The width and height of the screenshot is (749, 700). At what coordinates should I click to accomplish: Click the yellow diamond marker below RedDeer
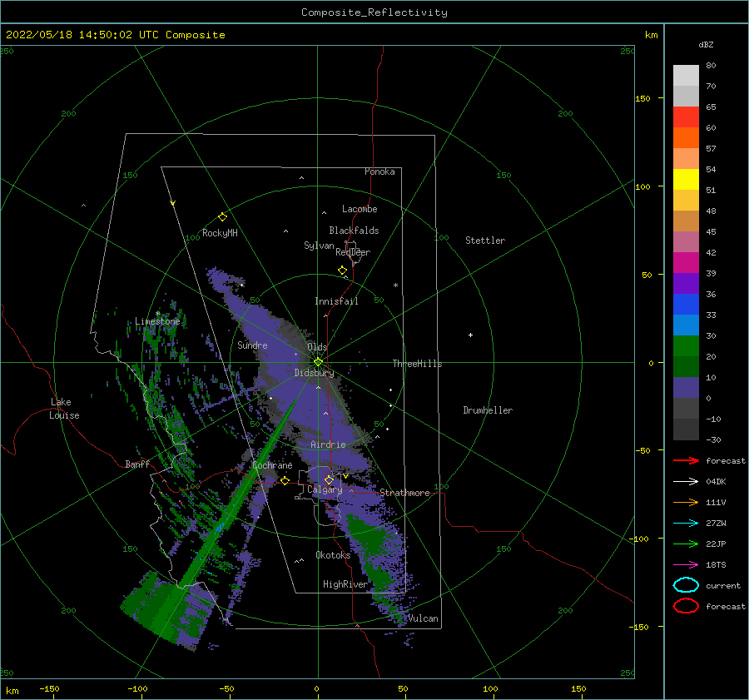point(343,270)
